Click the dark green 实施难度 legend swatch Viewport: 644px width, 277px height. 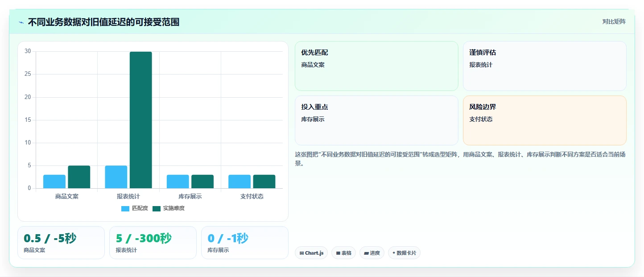click(157, 208)
